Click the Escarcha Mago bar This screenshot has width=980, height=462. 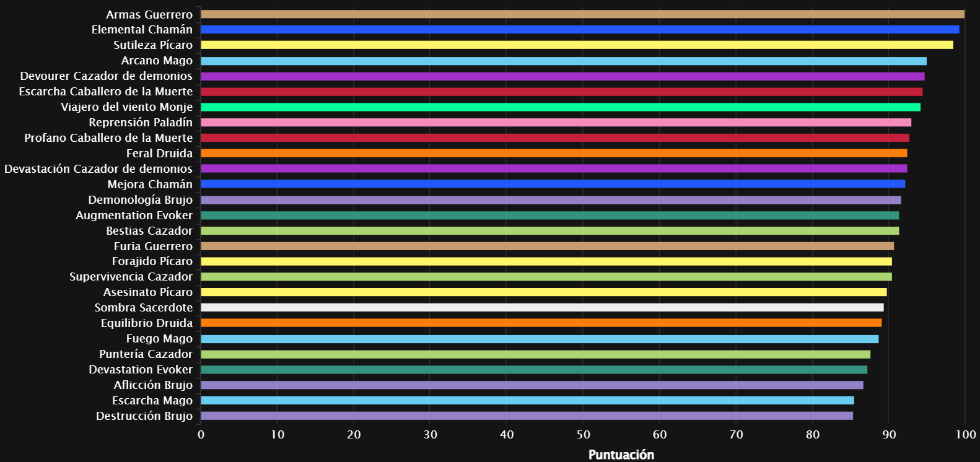(x=527, y=401)
